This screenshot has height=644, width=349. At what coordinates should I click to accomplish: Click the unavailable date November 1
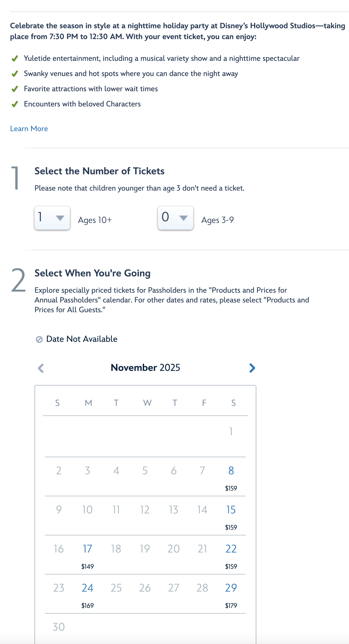(231, 431)
